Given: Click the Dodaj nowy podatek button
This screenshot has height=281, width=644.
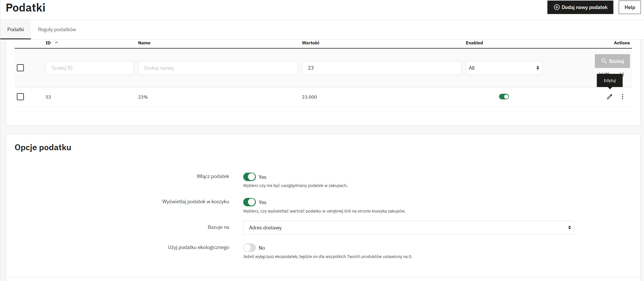Looking at the screenshot, I should (x=580, y=7).
